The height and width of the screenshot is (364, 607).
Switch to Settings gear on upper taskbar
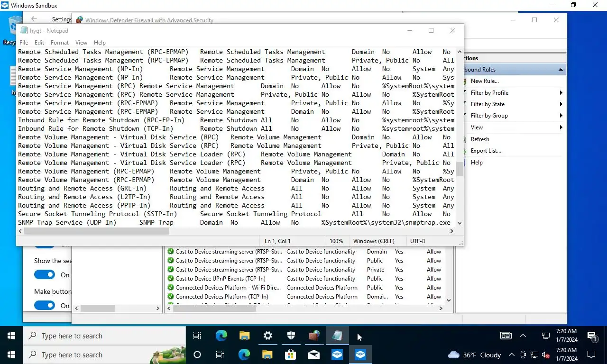pos(267,336)
